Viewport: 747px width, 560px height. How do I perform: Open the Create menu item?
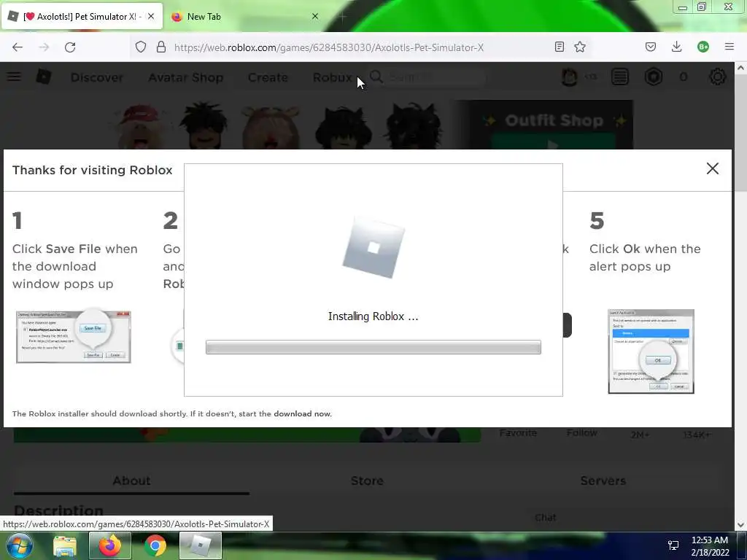(268, 77)
